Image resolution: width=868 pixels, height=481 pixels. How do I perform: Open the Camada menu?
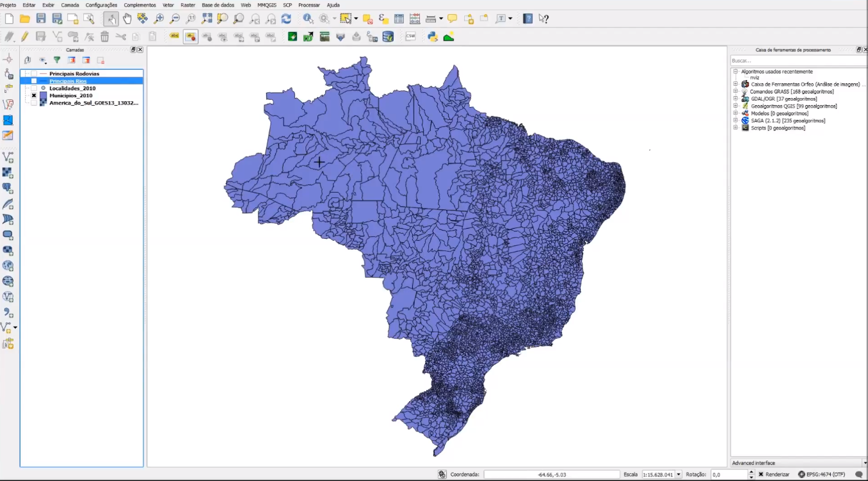pyautogui.click(x=70, y=4)
